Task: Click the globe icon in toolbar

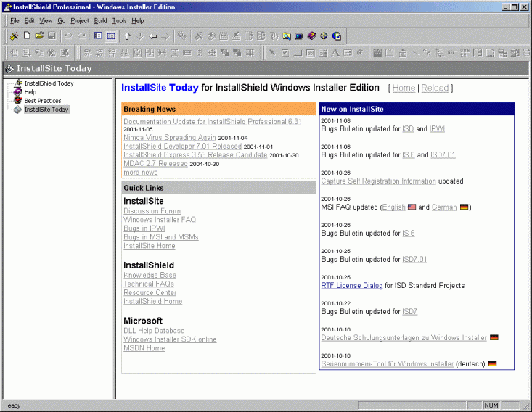Action: (x=336, y=36)
